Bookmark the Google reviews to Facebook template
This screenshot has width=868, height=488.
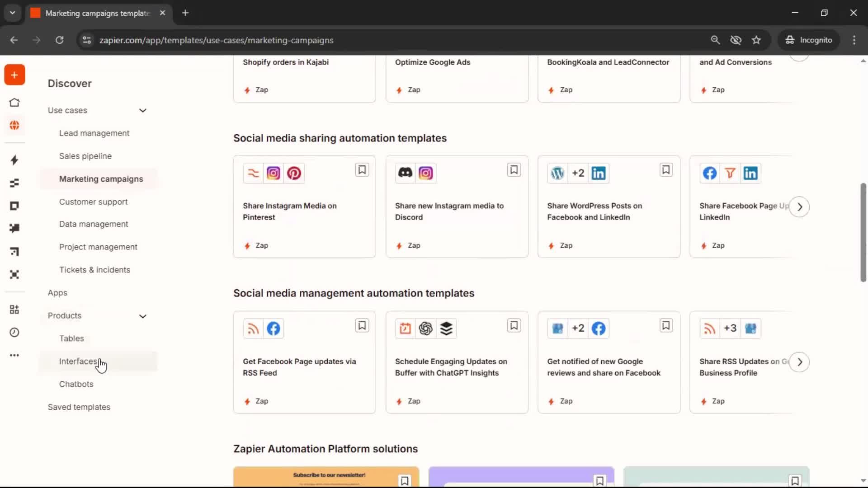[x=666, y=325]
